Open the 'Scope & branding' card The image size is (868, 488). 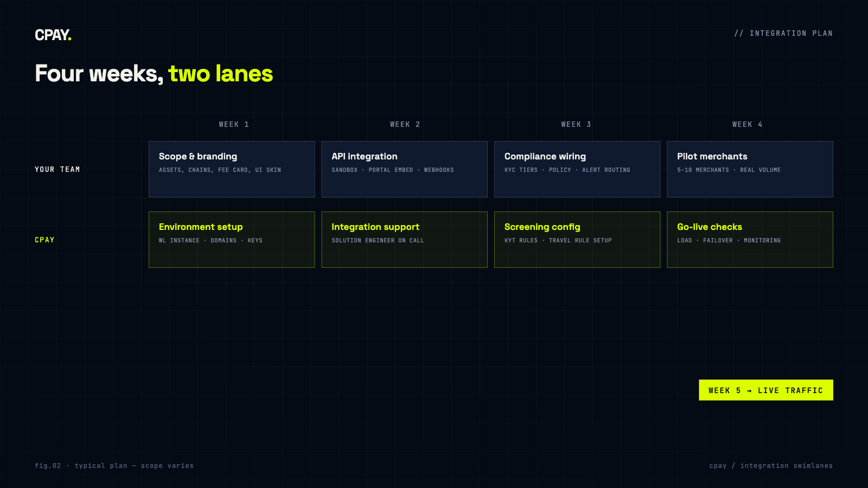point(232,169)
